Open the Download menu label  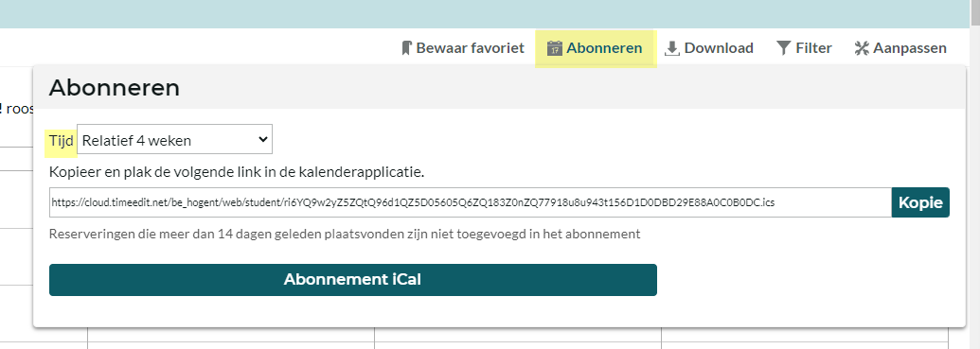(719, 48)
